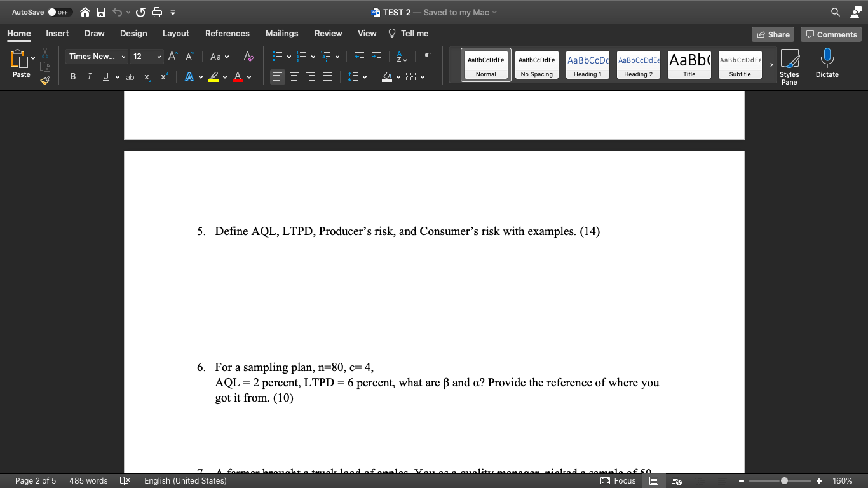Click the strikethrough icon
The height and width of the screenshot is (488, 868).
(x=130, y=76)
